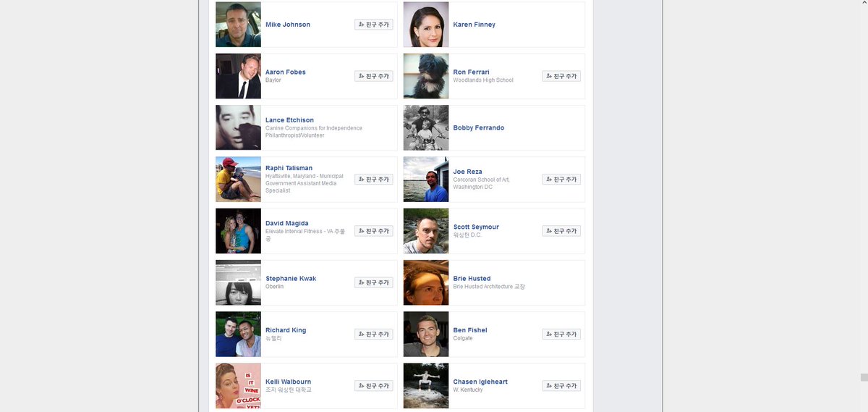Add Chasen Igleheart as a friend

[x=561, y=386]
